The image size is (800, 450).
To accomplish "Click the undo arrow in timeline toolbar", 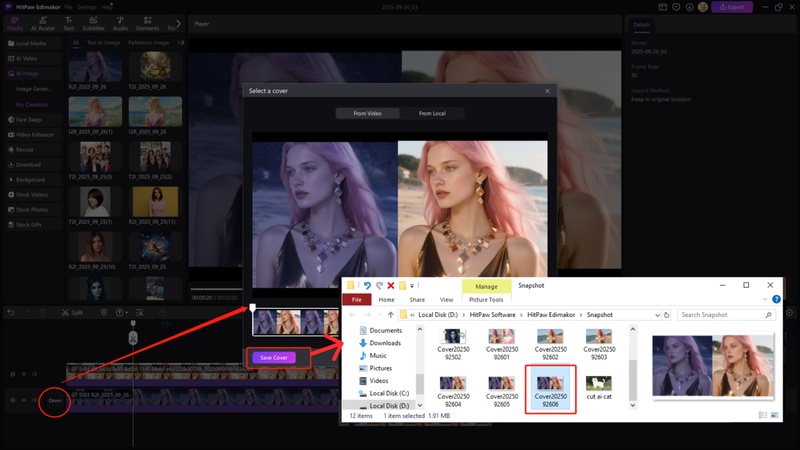I will [13, 312].
